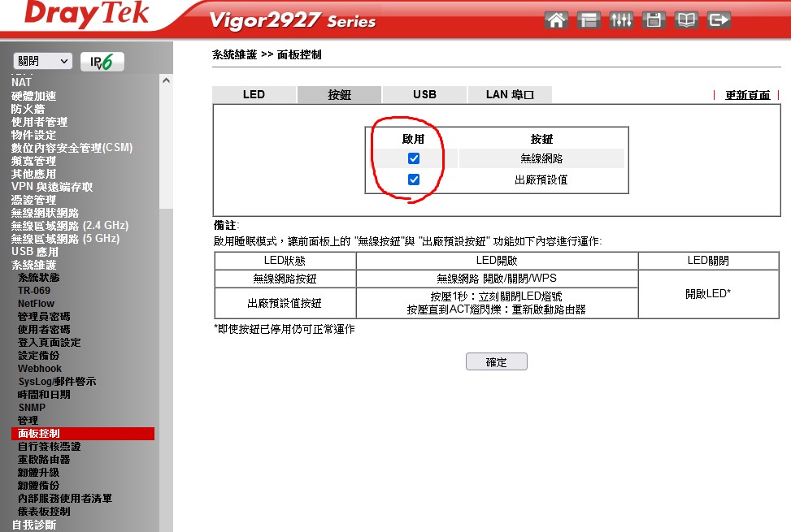Expand the 防火牆 menu in sidebar
791x532 pixels.
28,109
